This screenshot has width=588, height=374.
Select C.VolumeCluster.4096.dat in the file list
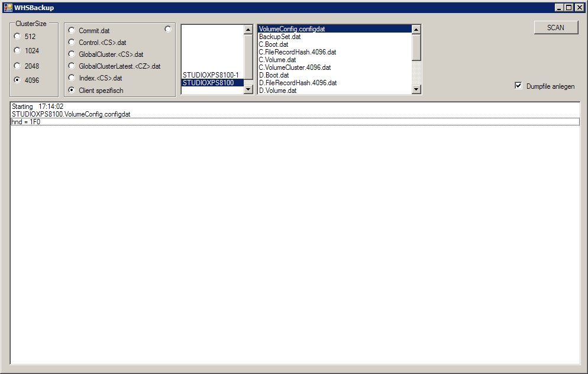coord(334,67)
